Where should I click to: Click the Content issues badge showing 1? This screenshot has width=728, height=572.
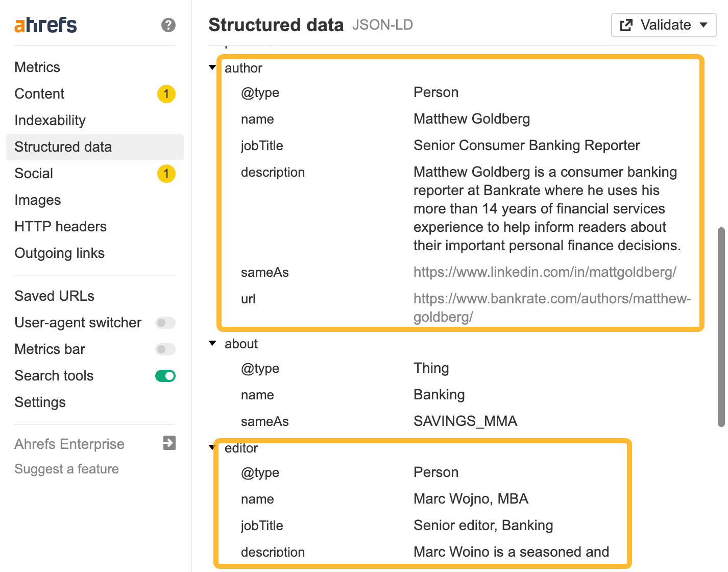coord(166,94)
